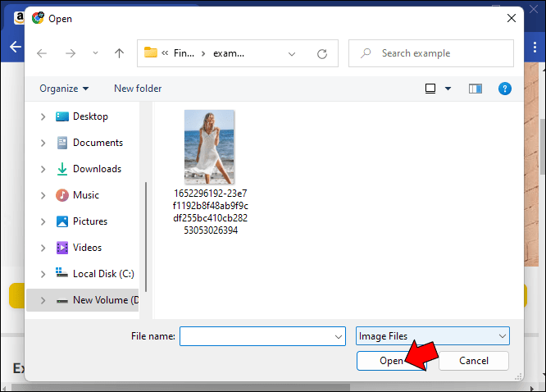The image size is (546, 392).
Task: Expand the Desktop tree node
Action: (43, 116)
